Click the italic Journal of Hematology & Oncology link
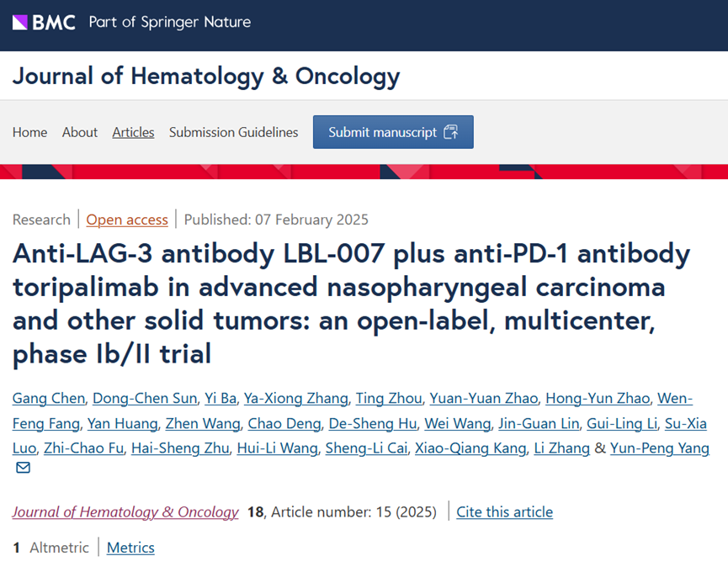Screen dimensions: 728x572 point(125,511)
